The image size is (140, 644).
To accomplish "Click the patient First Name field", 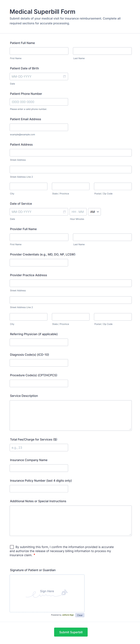I will [x=39, y=51].
